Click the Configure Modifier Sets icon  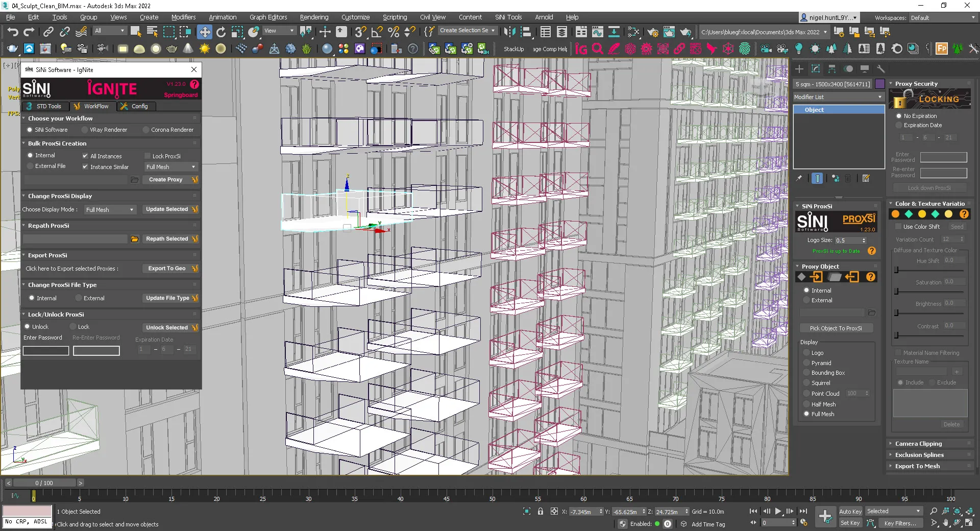click(866, 178)
